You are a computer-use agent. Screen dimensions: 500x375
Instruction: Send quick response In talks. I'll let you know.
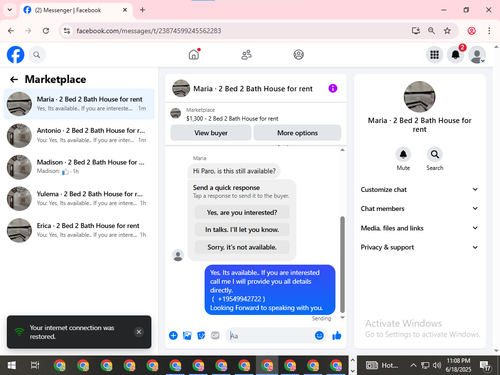coord(242,230)
